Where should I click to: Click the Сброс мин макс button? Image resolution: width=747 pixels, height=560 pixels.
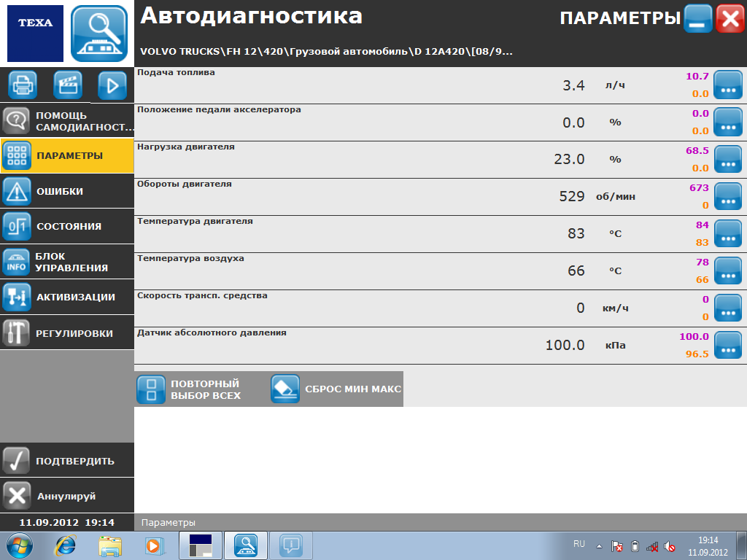(336, 389)
